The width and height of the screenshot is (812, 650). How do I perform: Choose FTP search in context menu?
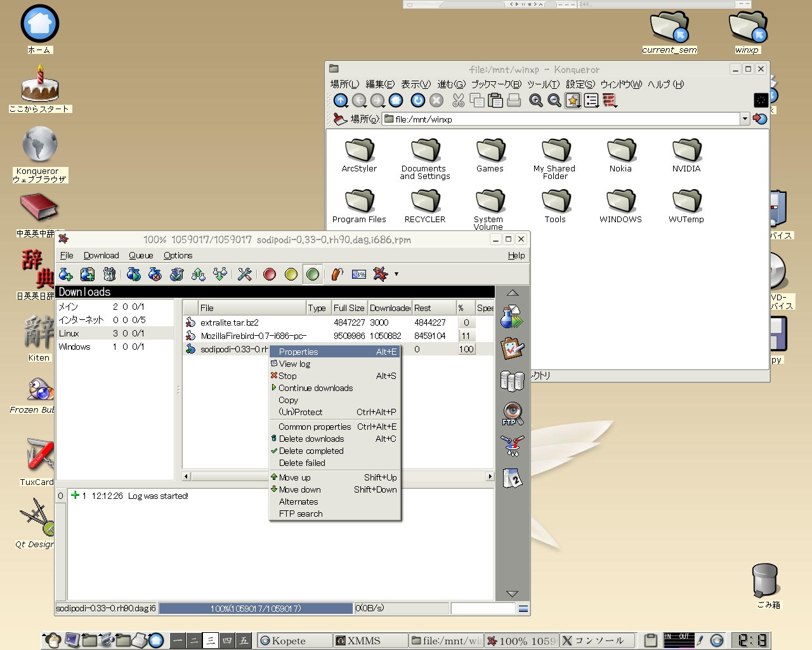(x=336, y=514)
